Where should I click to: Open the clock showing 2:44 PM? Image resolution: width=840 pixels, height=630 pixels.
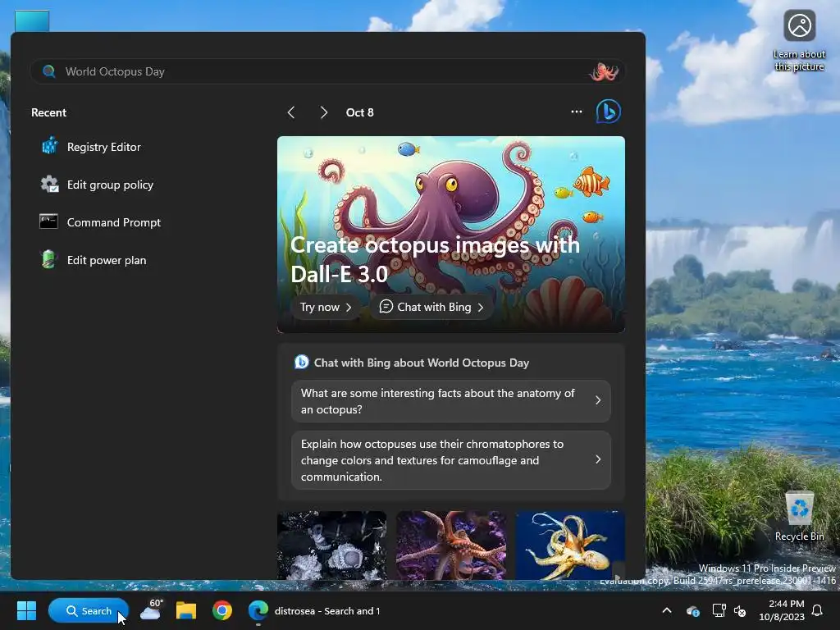point(782,610)
